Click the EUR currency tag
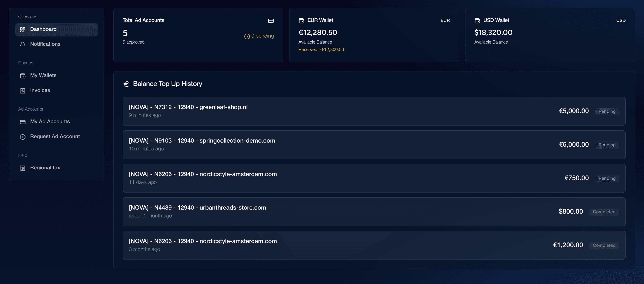This screenshot has height=284, width=644. [445, 20]
